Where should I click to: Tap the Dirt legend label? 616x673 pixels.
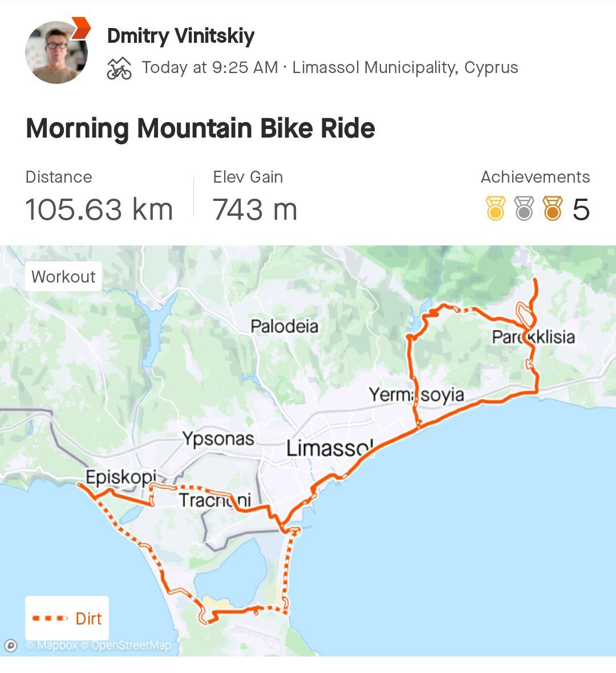coord(88,618)
